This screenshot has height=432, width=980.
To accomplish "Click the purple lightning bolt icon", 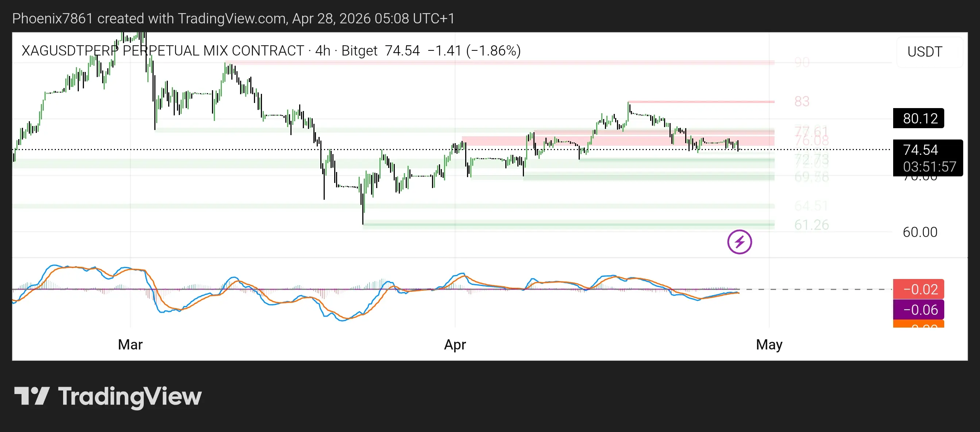I will pyautogui.click(x=739, y=242).
